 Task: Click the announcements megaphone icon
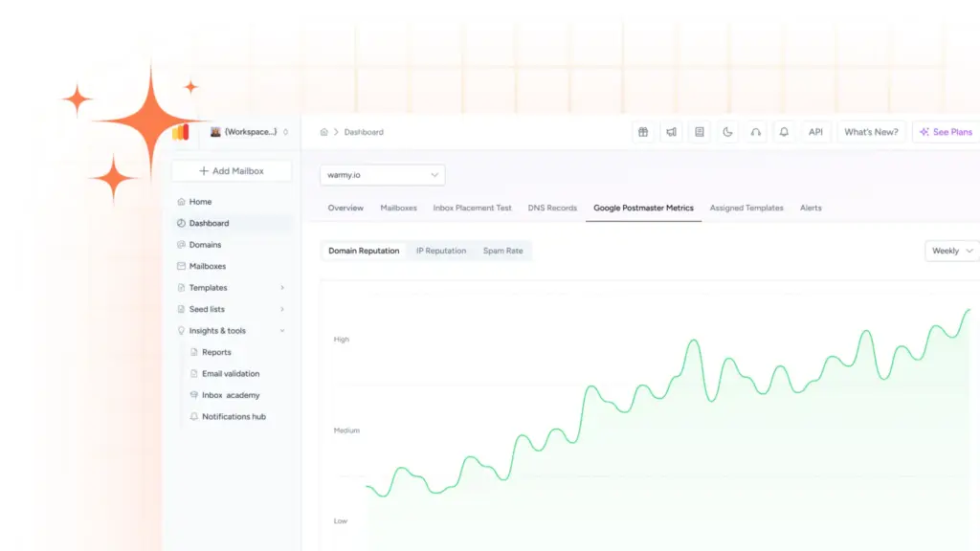point(671,131)
